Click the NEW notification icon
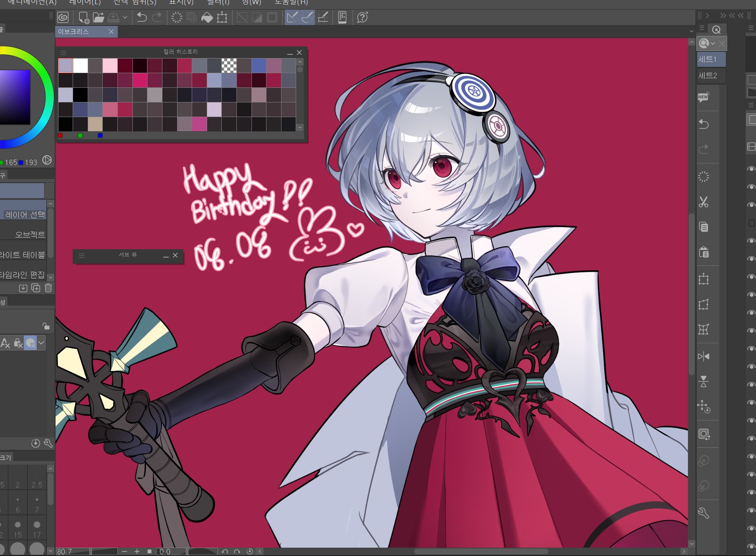The height and width of the screenshot is (556, 756). (703, 97)
